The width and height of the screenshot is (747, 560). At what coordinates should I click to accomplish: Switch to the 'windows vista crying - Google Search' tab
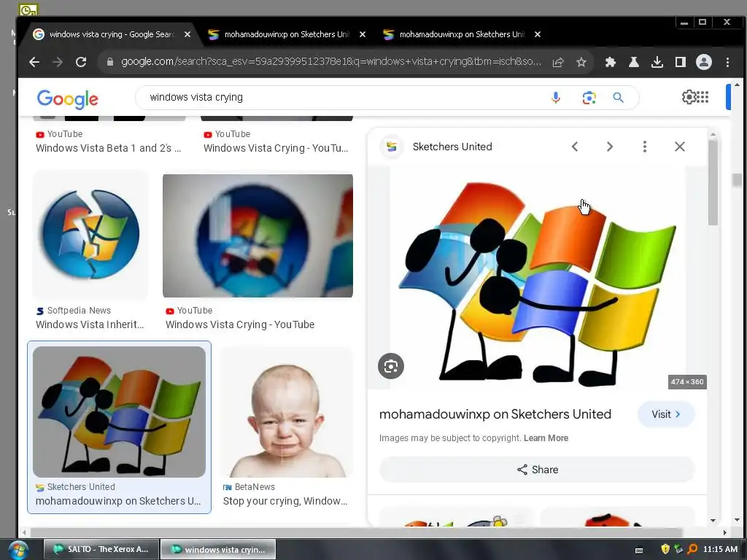coord(112,34)
